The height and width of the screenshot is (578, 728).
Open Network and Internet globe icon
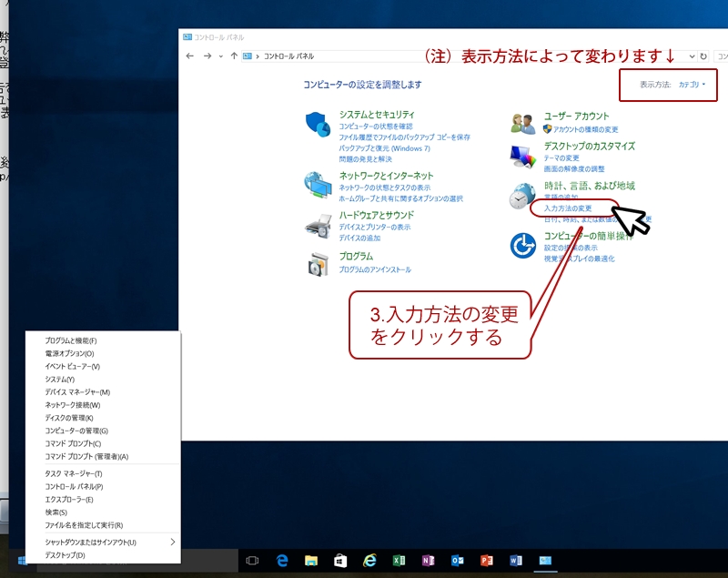[318, 185]
